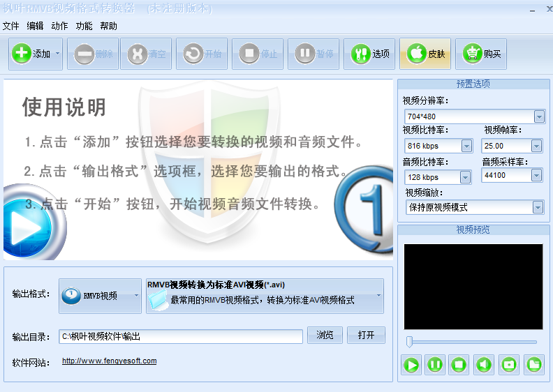Open the 视频缩放 mode dropdown
Viewport: 553px width, 392px height.
point(538,207)
